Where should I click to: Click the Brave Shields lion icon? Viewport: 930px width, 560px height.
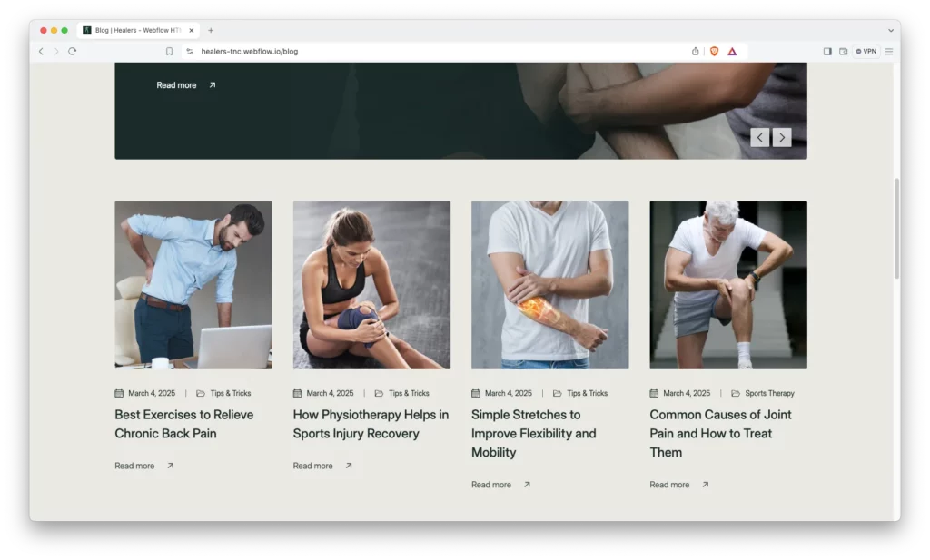point(714,52)
